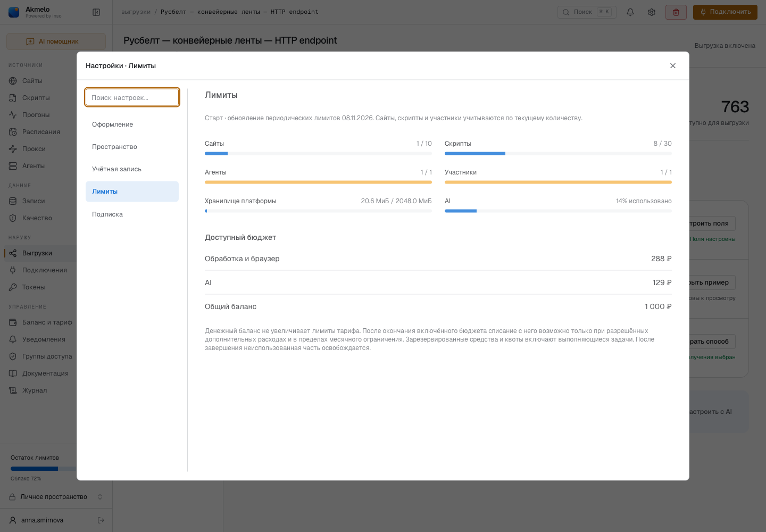Click the Качество shield icon
This screenshot has height=532, width=766.
tap(13, 218)
